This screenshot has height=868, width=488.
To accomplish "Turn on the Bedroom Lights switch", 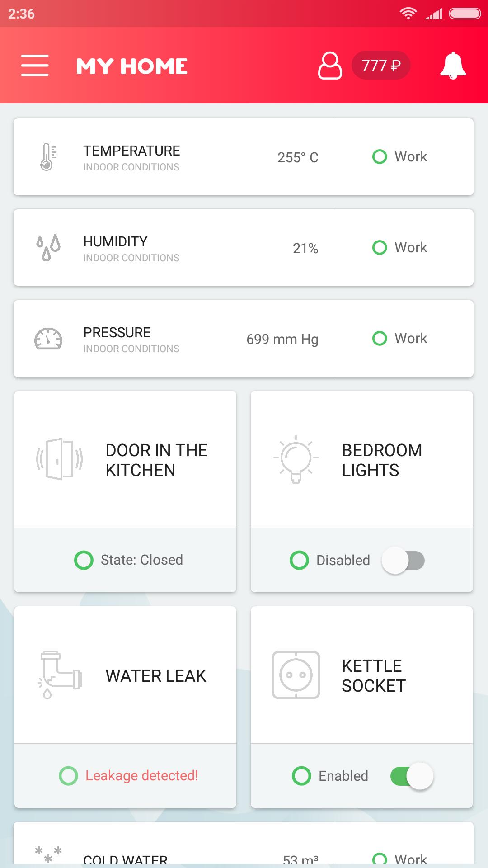I will (403, 561).
